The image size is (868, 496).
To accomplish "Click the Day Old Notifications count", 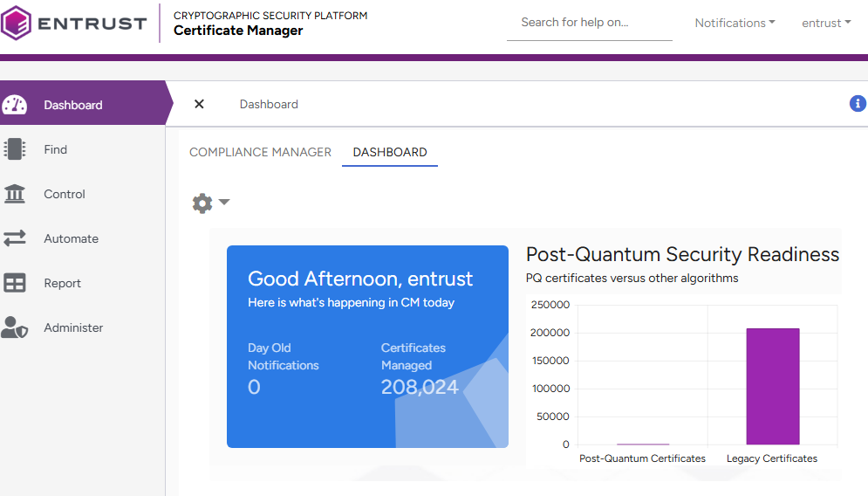I will [254, 387].
